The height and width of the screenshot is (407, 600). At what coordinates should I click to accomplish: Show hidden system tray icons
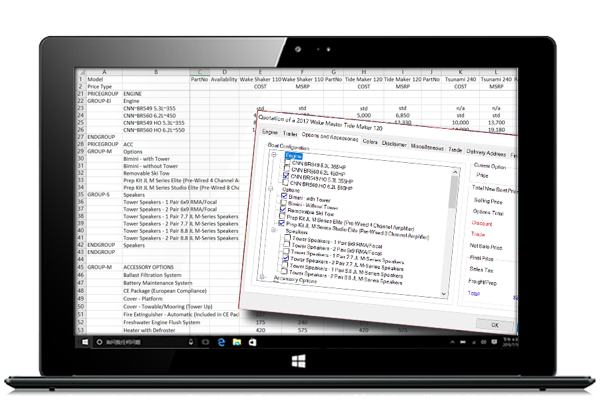(452, 342)
